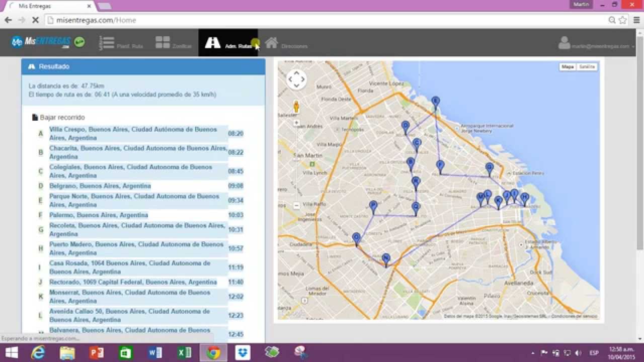
Task: Zoom out with the map minus button
Action: [x=296, y=205]
